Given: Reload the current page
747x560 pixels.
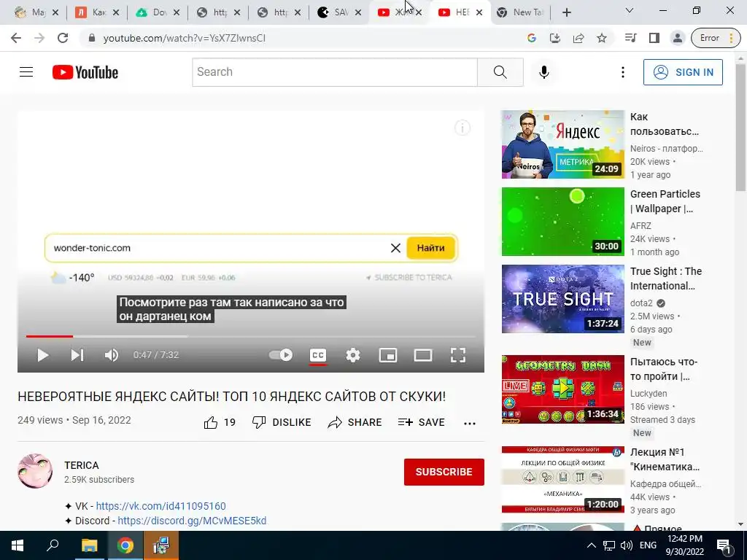Looking at the screenshot, I should (63, 38).
